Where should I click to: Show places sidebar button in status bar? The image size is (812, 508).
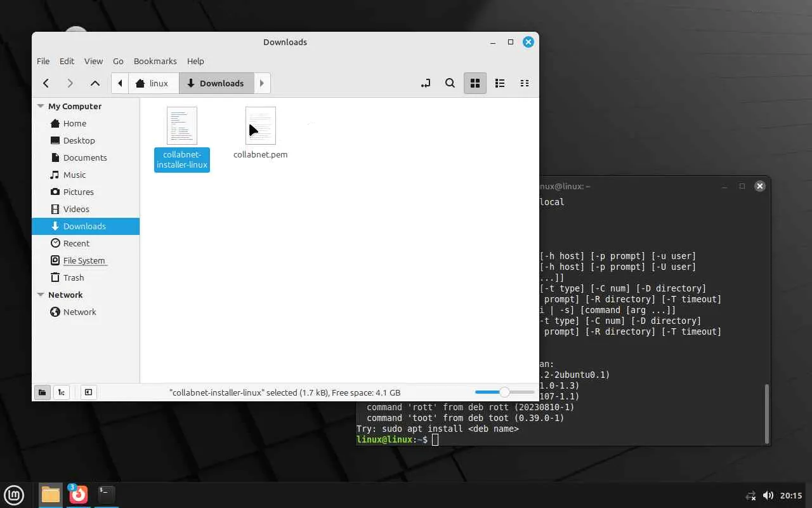pos(42,392)
